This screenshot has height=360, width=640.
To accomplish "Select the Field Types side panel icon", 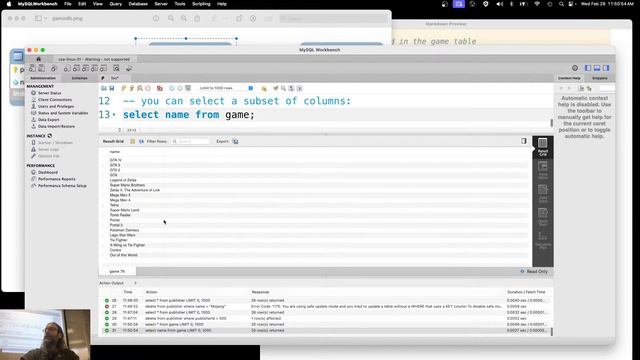I will [x=542, y=193].
